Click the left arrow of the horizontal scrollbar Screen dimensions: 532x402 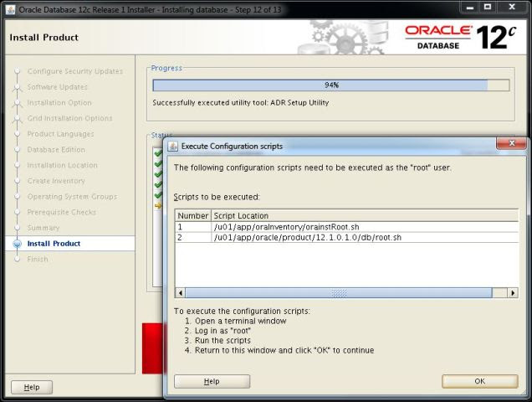click(180, 292)
